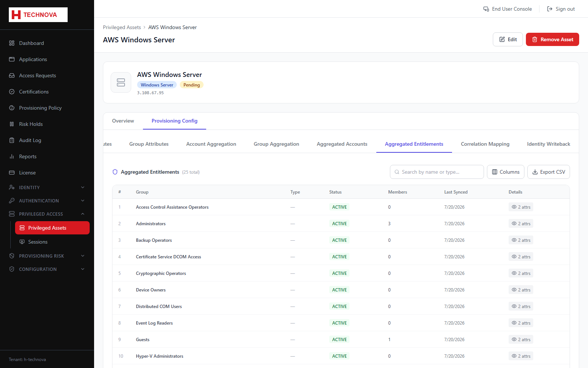
Task: Open Certifications in the sidebar
Action: click(47, 92)
